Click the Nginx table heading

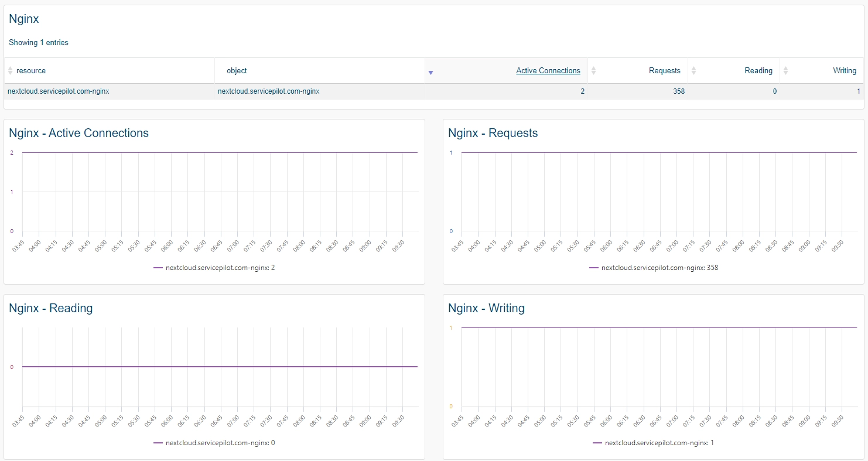click(24, 19)
